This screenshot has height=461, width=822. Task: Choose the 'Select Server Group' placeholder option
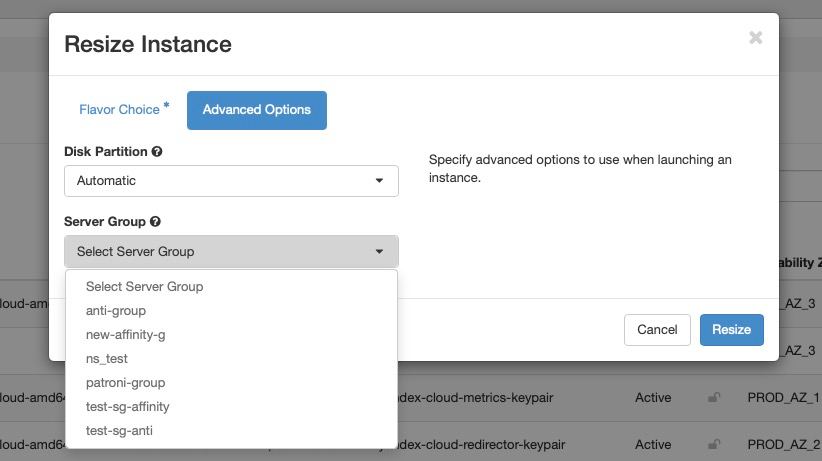point(231,286)
